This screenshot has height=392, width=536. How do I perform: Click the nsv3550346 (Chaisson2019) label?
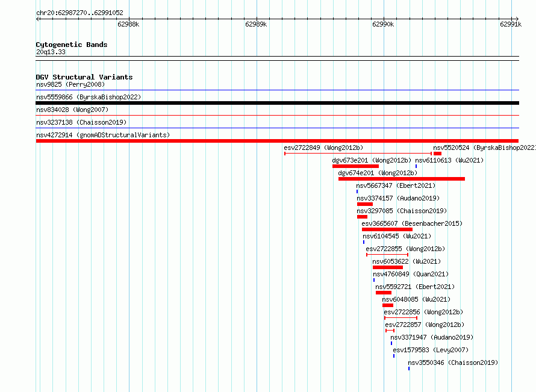point(453,362)
